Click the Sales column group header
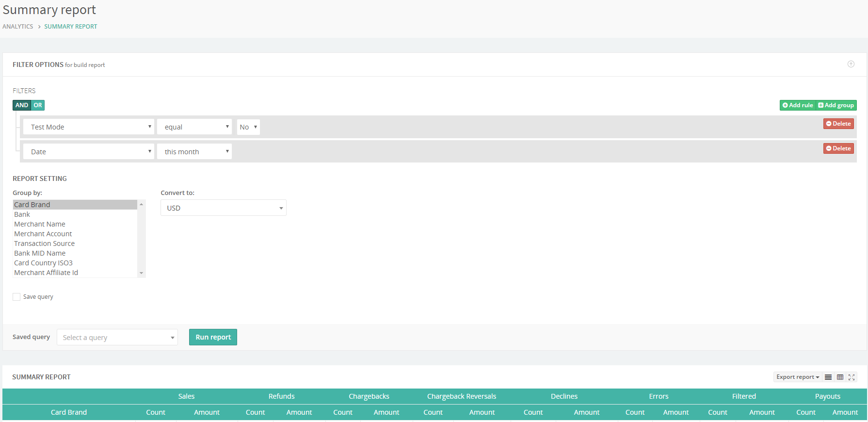This screenshot has height=422, width=868. coord(186,396)
